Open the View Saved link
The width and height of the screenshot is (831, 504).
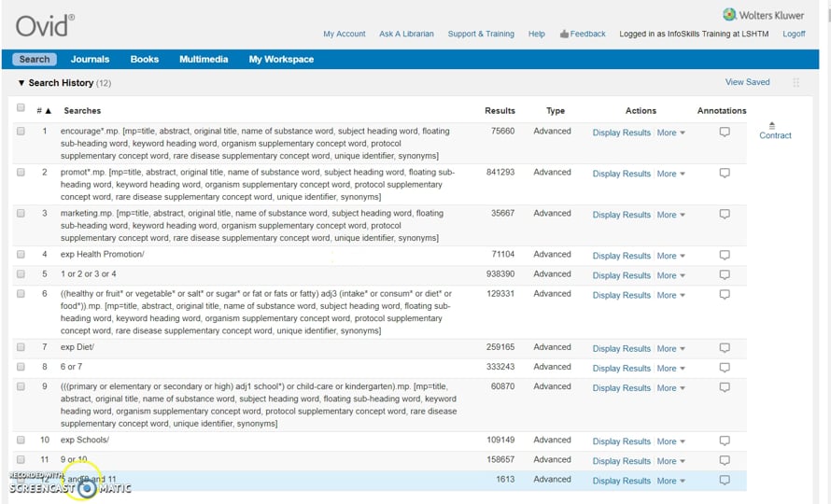point(747,82)
